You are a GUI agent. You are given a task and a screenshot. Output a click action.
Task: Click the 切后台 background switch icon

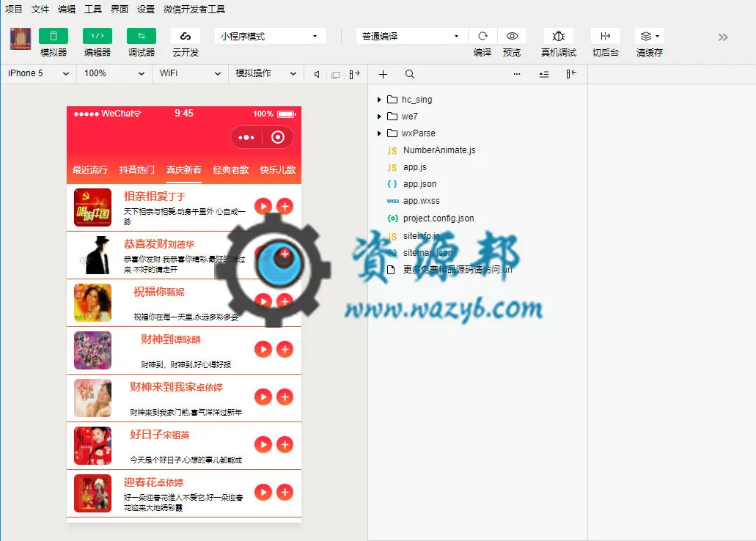(x=606, y=36)
